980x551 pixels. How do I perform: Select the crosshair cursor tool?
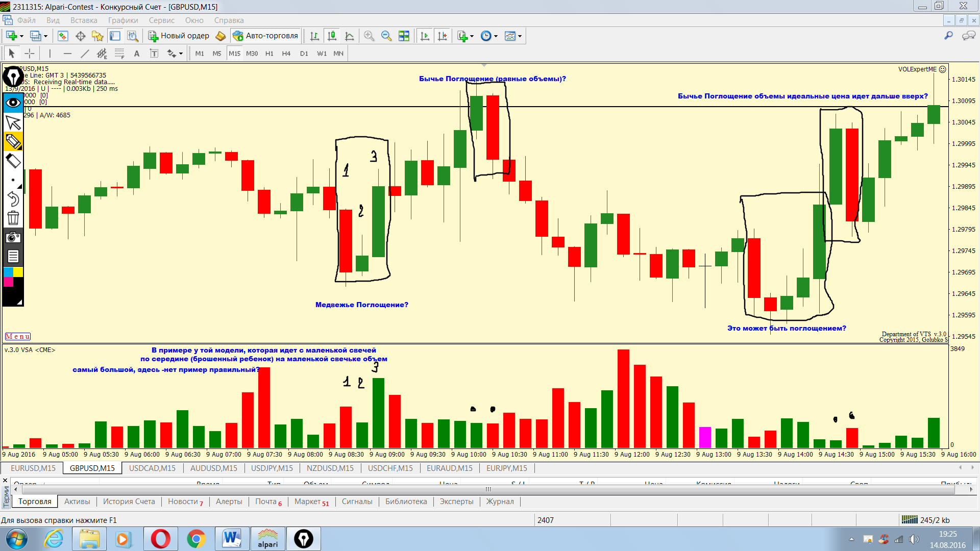[30, 54]
